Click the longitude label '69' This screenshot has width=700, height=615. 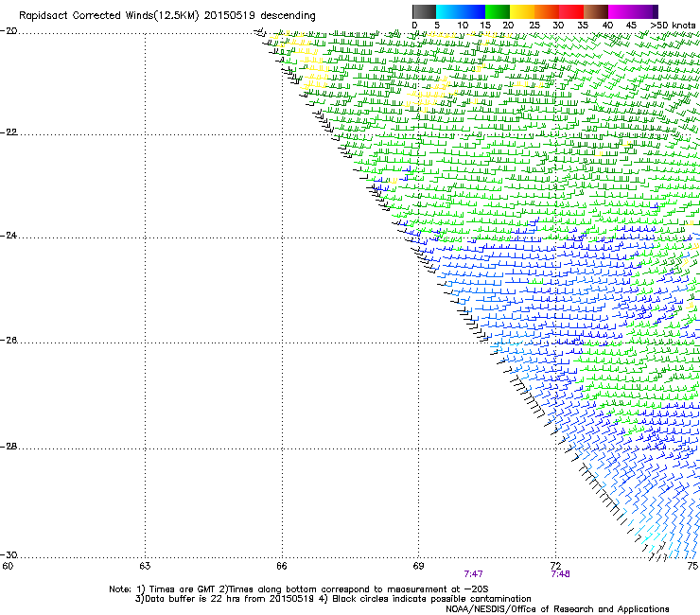pyautogui.click(x=418, y=567)
